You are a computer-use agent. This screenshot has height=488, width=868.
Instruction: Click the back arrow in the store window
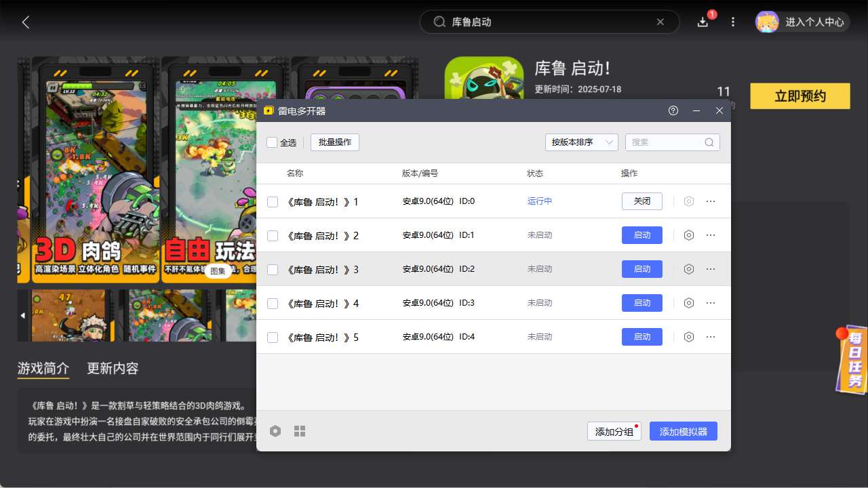(x=26, y=22)
